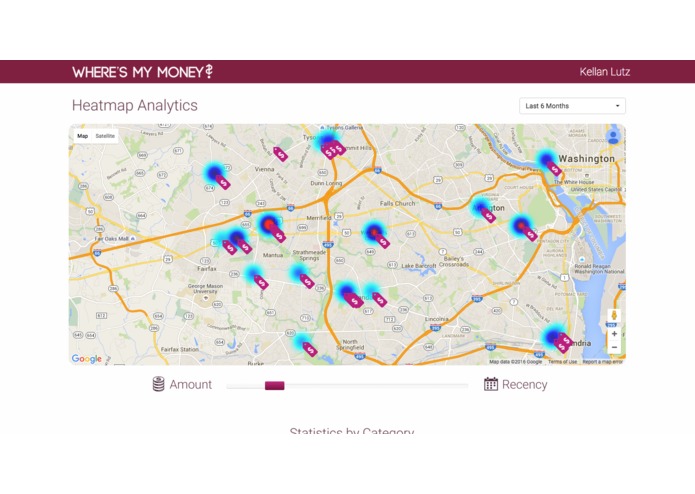
Task: Click the price tag over Arlington
Action: pos(488,216)
